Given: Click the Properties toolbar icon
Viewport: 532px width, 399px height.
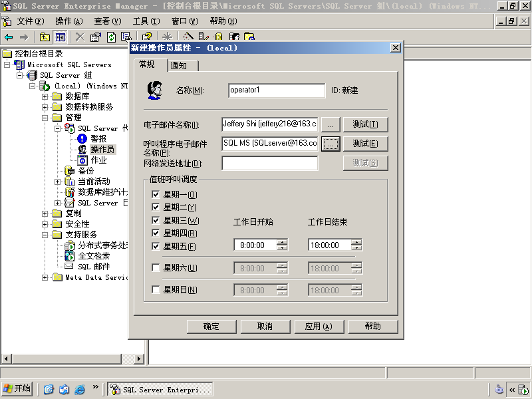Looking at the screenshot, I should click(x=95, y=37).
